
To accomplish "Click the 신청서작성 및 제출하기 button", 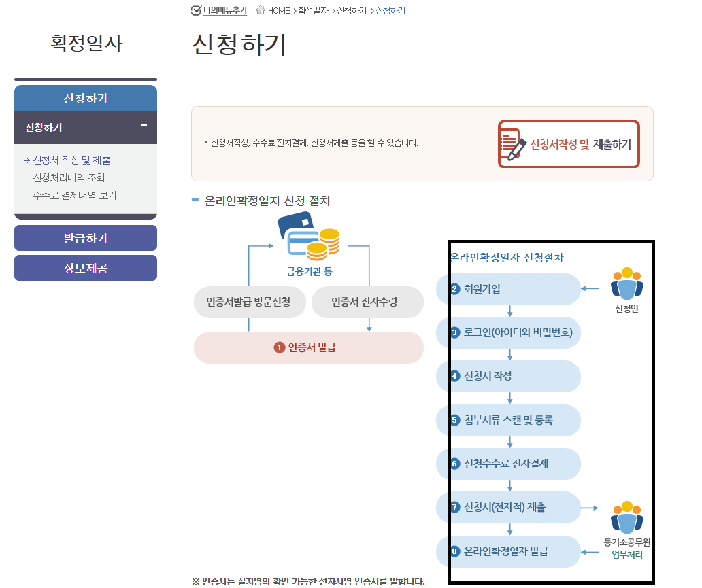I will coord(569,143).
